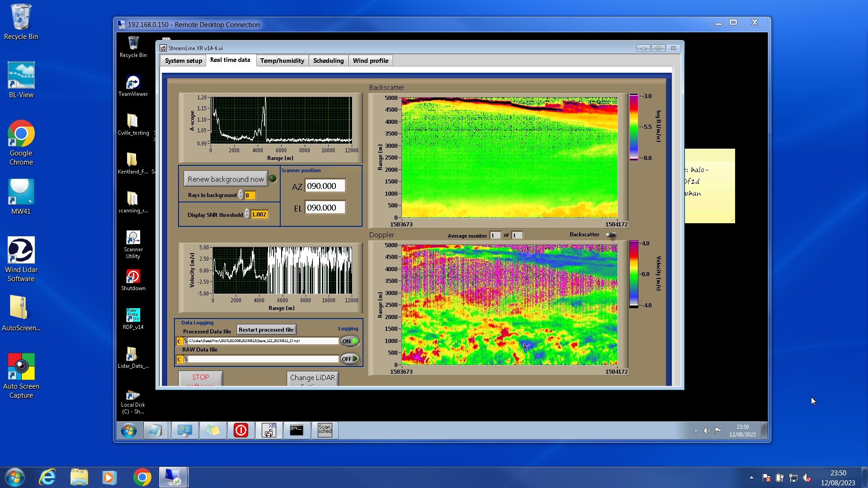Open the Temp/humidity tab

(x=282, y=61)
